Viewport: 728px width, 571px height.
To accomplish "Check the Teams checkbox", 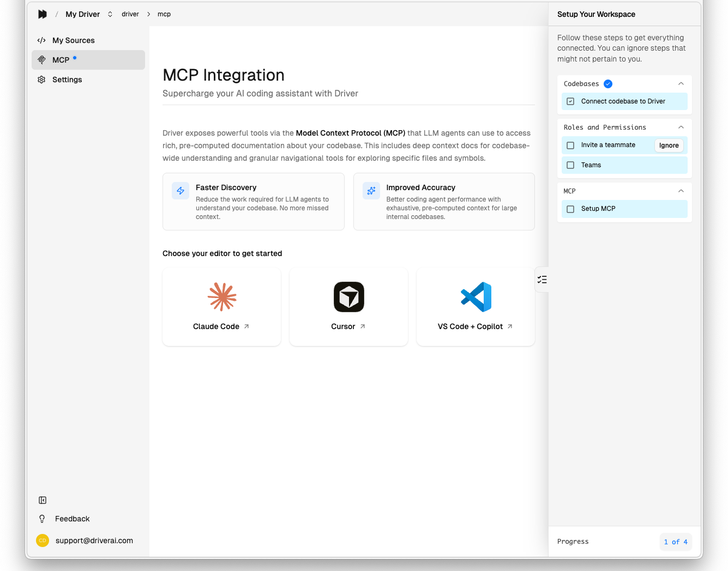I will [x=570, y=165].
